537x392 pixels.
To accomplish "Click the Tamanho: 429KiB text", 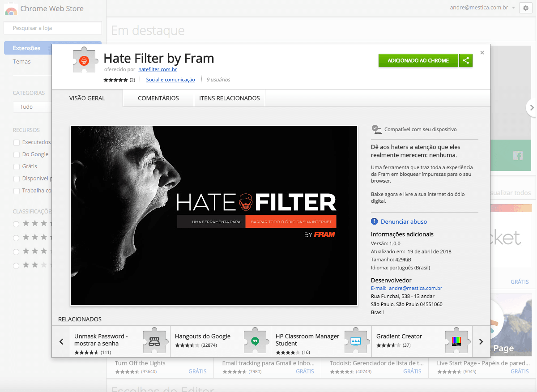I will coord(391,260).
